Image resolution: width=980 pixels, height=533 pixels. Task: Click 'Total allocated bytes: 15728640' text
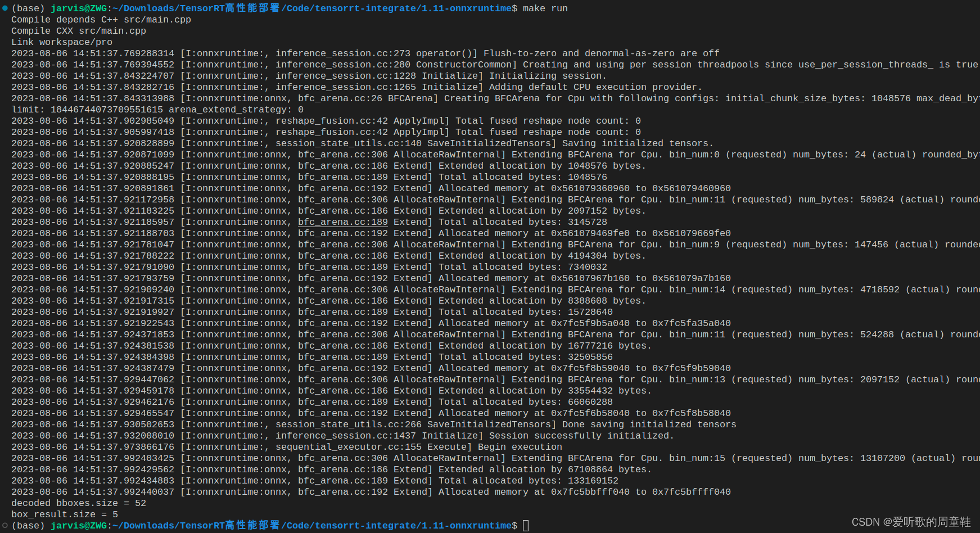pos(526,312)
